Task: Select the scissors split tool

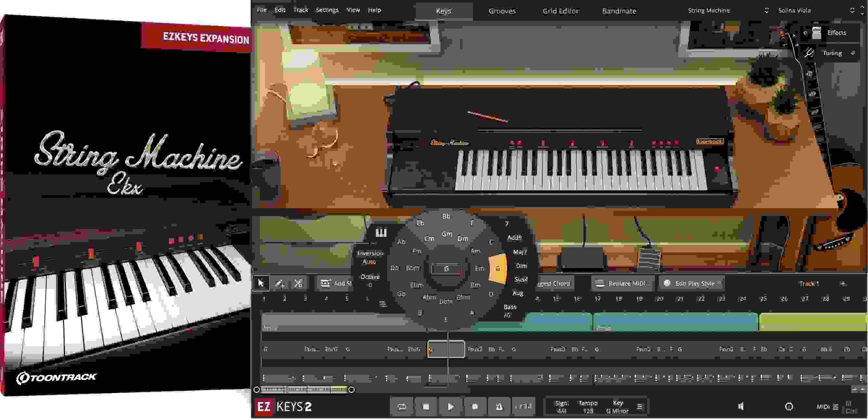Action: 299,283
